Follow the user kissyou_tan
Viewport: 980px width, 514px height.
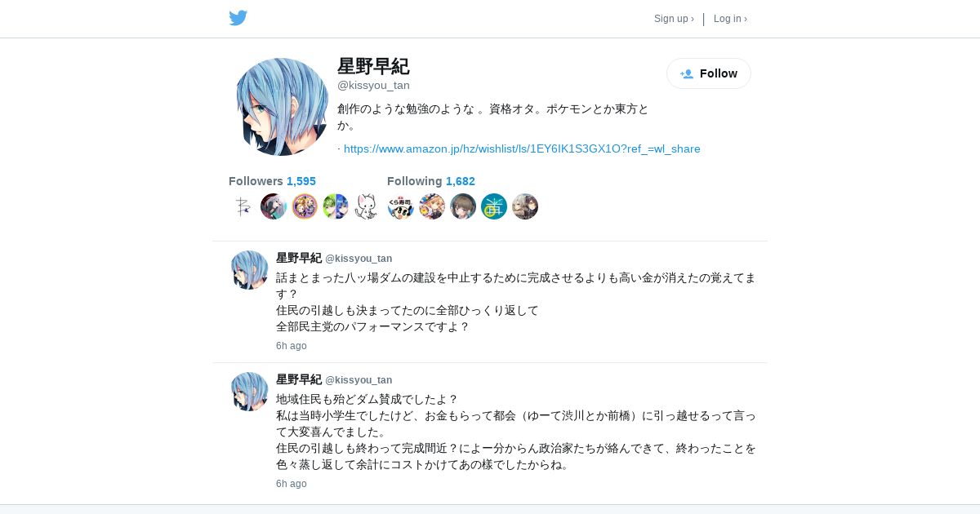pyautogui.click(x=709, y=73)
